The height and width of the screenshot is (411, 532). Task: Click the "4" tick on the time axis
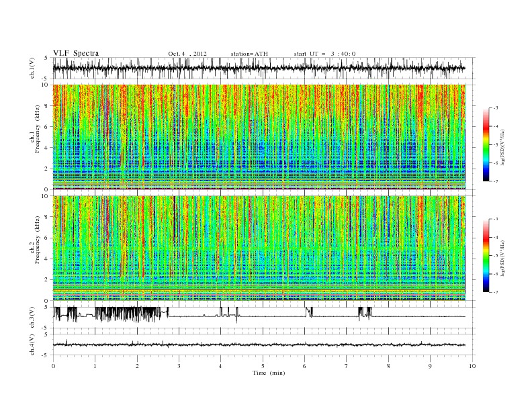(221, 366)
